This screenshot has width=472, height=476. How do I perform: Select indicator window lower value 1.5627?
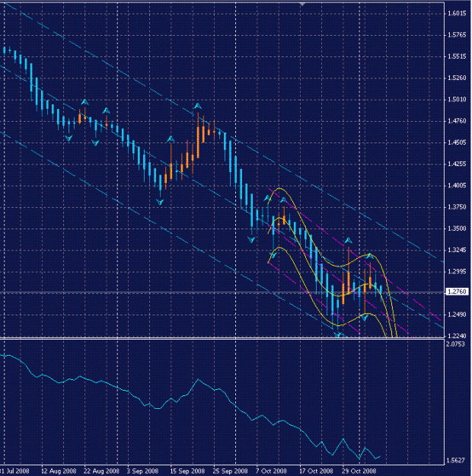pos(455,461)
